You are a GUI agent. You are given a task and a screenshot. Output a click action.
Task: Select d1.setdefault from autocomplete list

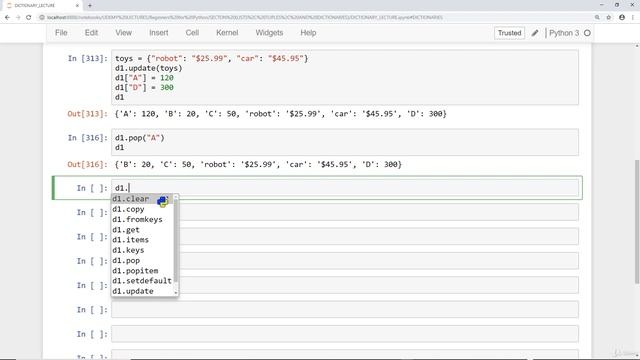(142, 280)
